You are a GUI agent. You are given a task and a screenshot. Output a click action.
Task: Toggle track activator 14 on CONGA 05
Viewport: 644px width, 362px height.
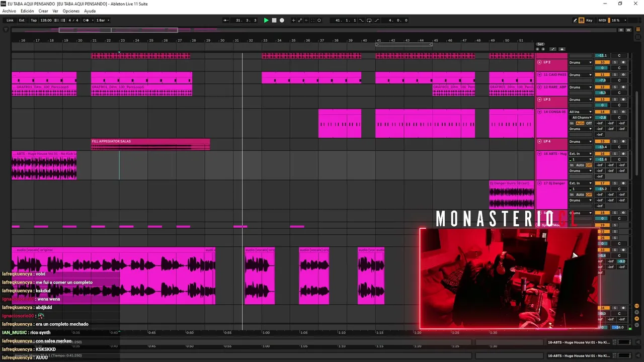click(x=602, y=112)
